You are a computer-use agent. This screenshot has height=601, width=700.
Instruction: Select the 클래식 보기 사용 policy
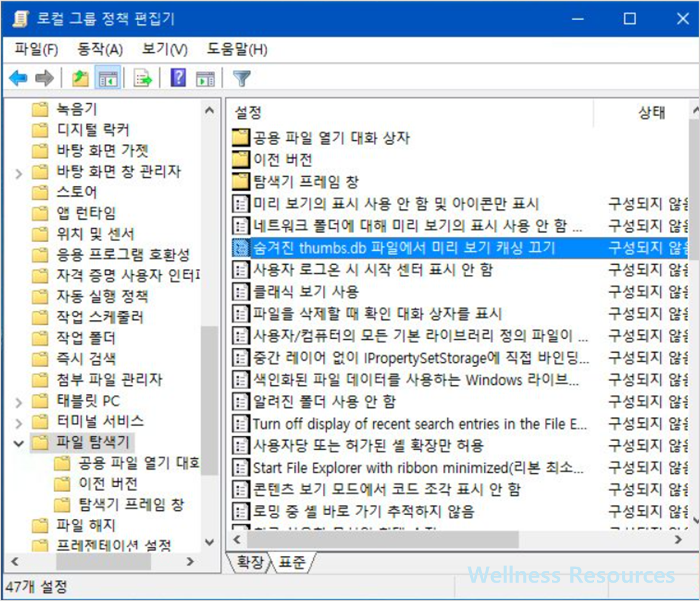coord(460,292)
